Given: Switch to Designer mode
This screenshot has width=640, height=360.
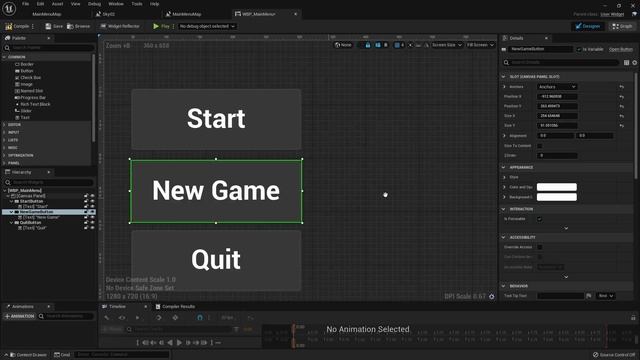Looking at the screenshot, I should (x=588, y=26).
